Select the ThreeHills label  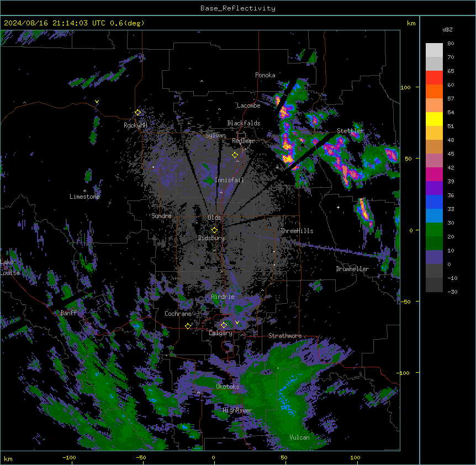[x=297, y=231]
